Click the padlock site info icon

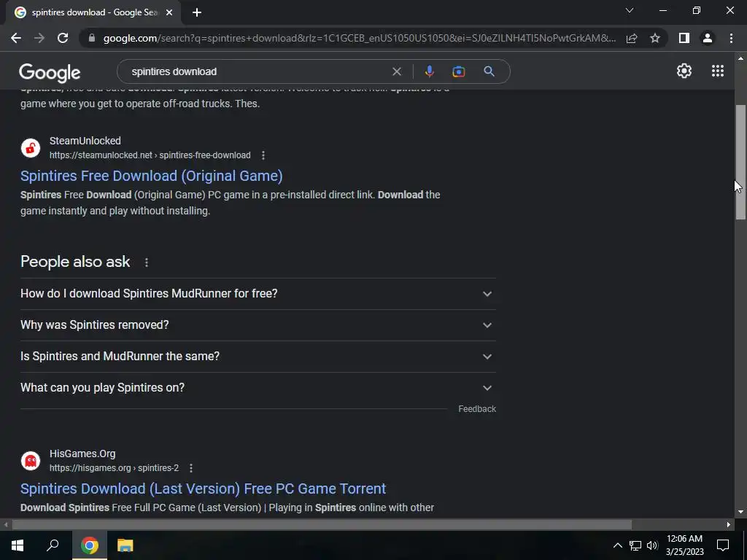(x=92, y=38)
